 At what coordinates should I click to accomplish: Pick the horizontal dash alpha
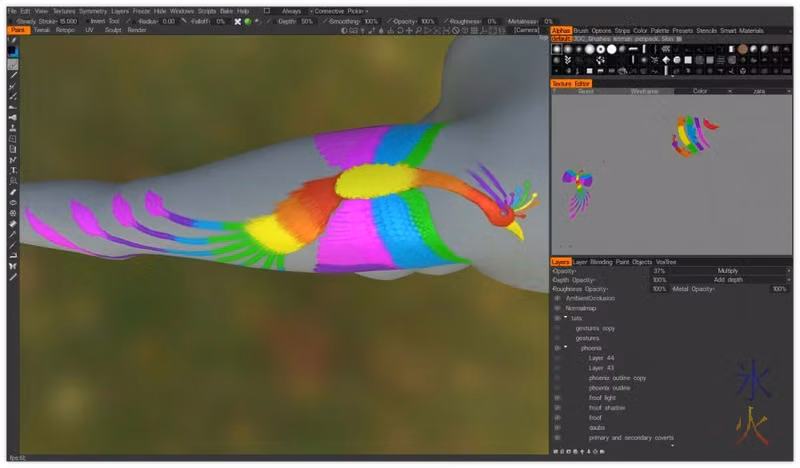click(x=633, y=49)
